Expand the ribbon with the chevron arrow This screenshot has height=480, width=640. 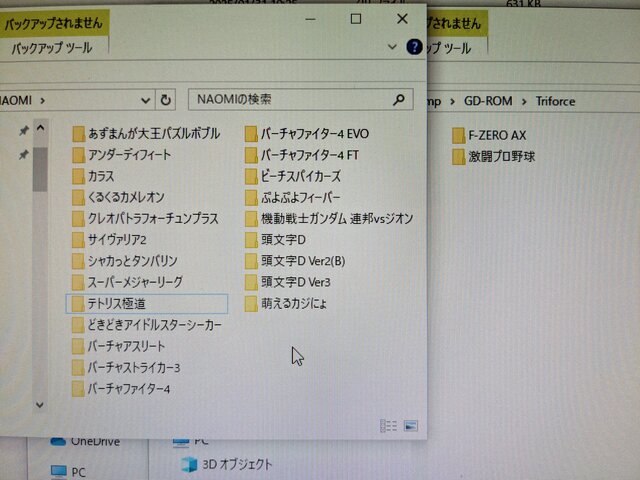(392, 47)
